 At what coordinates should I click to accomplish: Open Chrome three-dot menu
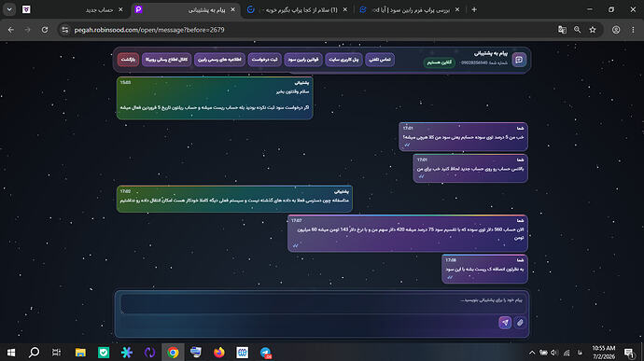coord(633,30)
